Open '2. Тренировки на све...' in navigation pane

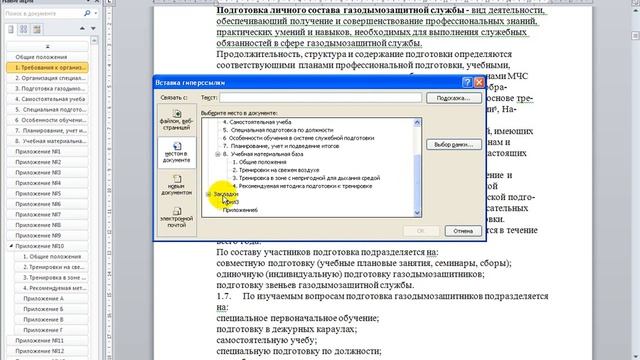click(51, 267)
